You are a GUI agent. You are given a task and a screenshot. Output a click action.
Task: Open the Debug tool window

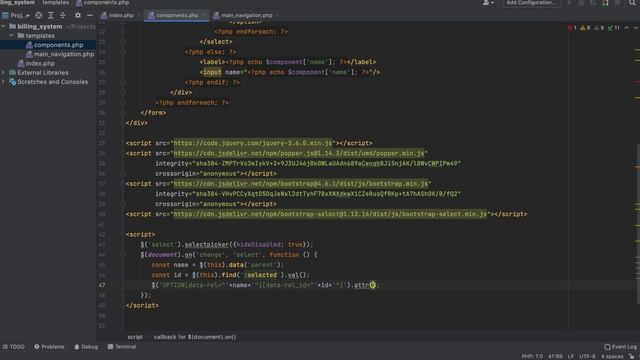coord(86,347)
